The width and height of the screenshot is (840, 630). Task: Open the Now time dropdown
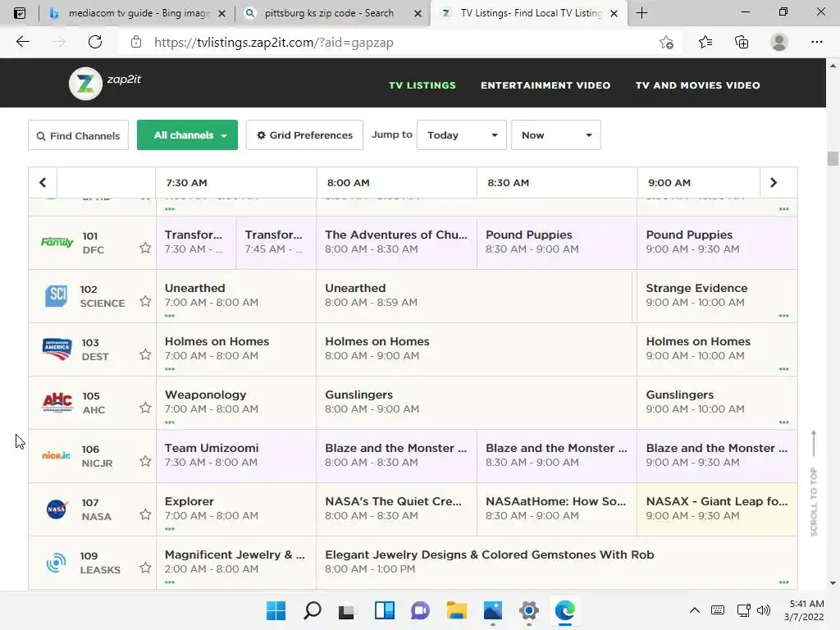(x=555, y=135)
